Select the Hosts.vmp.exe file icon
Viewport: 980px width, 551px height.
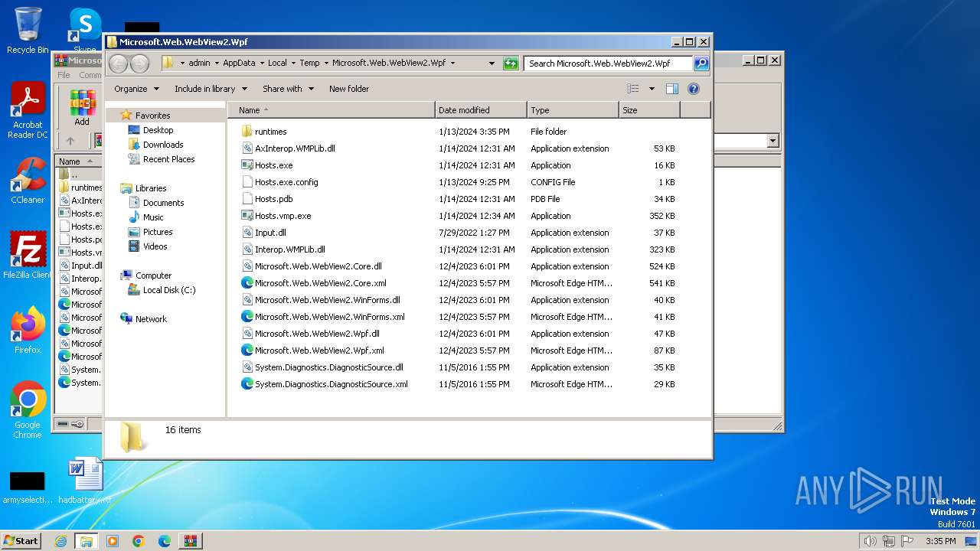pos(247,216)
